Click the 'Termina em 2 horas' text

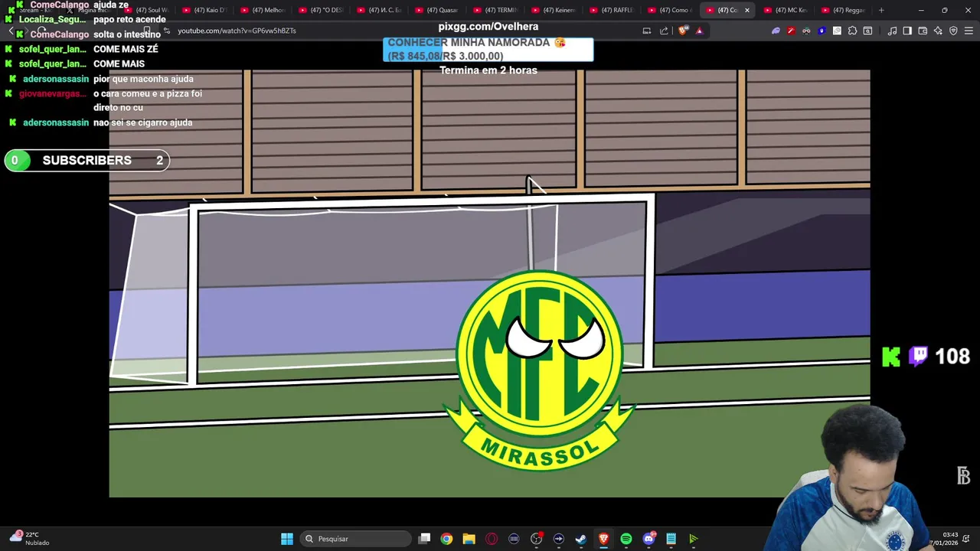[x=488, y=70]
